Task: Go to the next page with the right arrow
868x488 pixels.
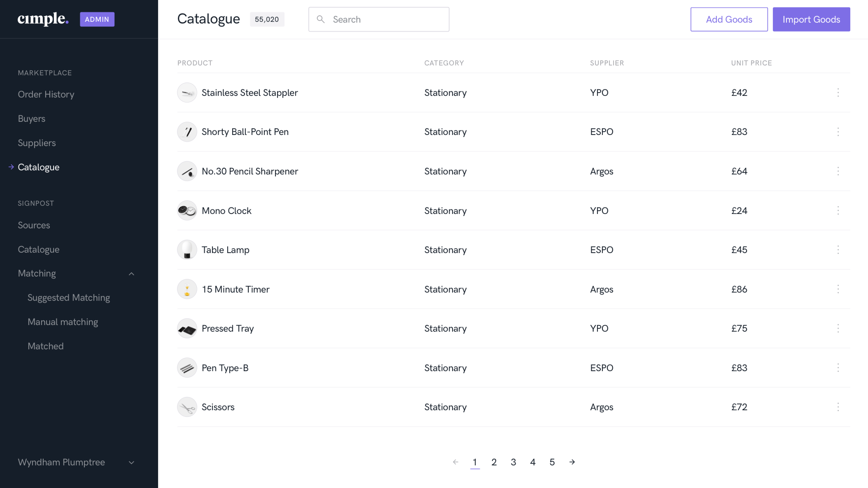Action: tap(572, 462)
